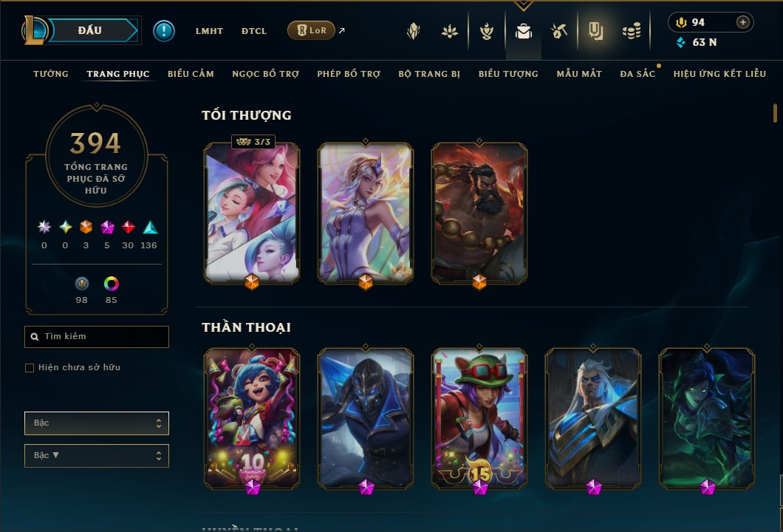
Task: Open the "Bậc ▼" sort dropdown
Action: coord(96,456)
